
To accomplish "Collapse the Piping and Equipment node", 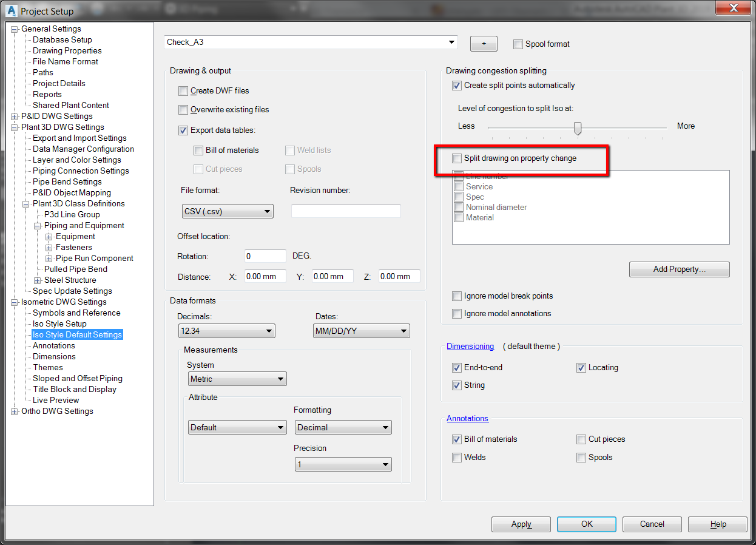I will coord(37,225).
